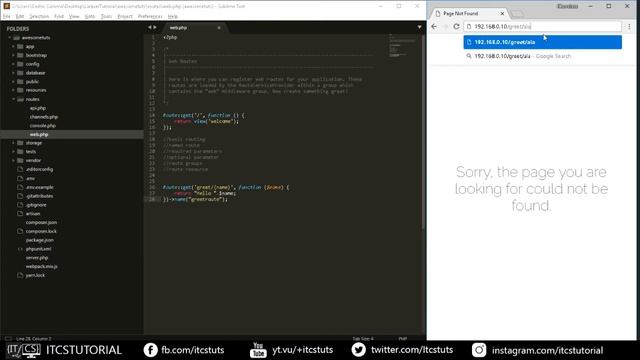Click the routes folder icon
Viewport: 640px width, 360px height.
(x=20, y=99)
